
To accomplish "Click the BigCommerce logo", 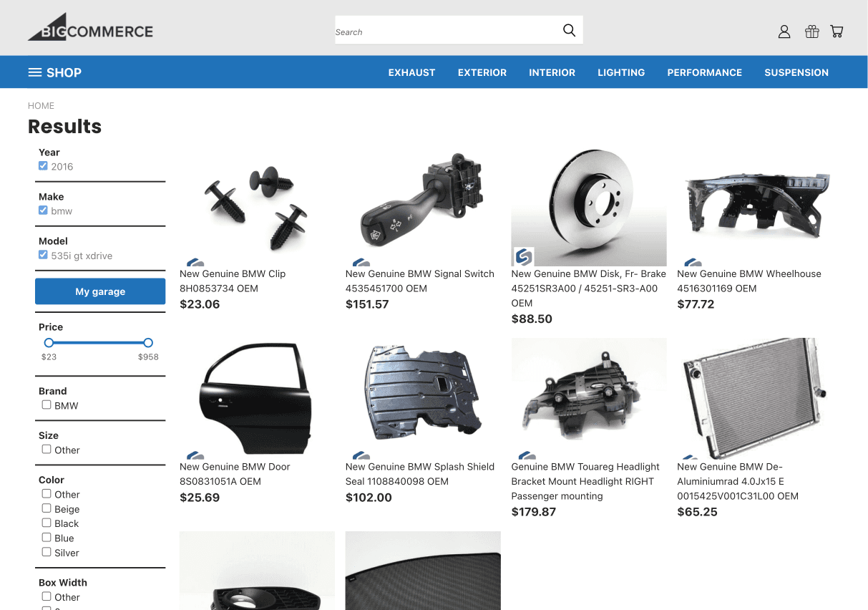I will pyautogui.click(x=89, y=27).
